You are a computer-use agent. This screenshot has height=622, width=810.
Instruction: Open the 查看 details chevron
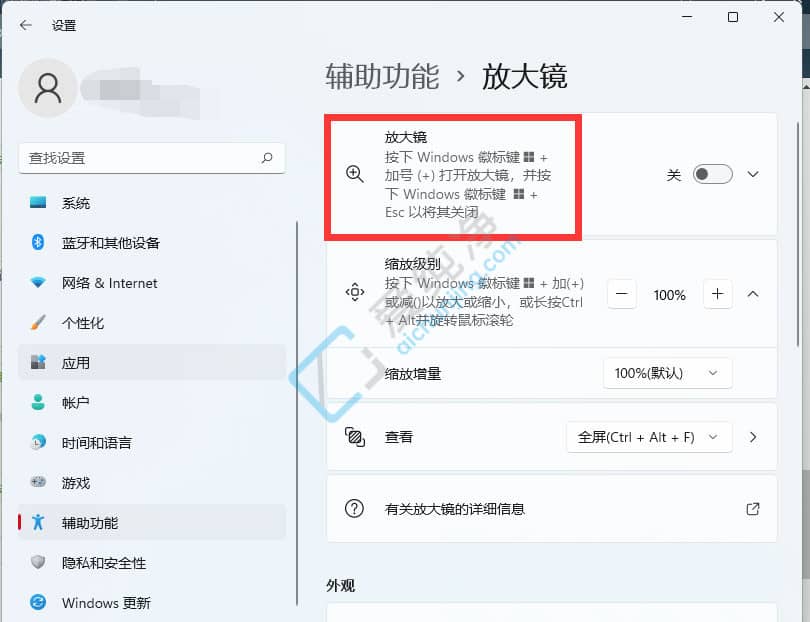tap(753, 437)
